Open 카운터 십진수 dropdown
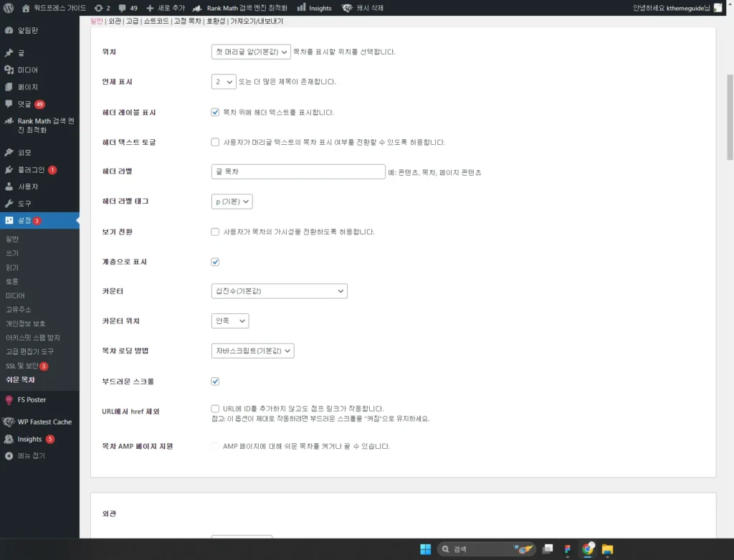 pos(280,291)
